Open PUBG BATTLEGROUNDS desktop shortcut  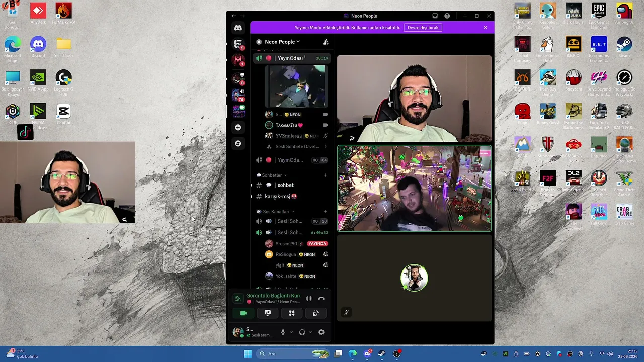pos(624,117)
